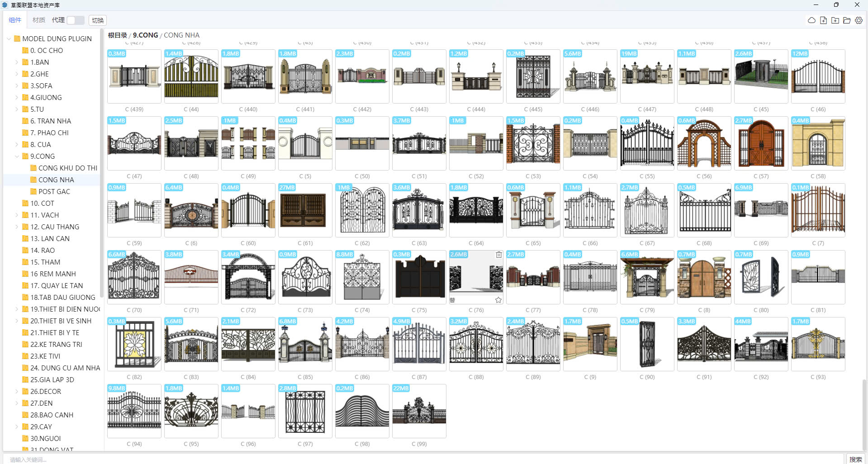Toggle the 代理 proxy switch
This screenshot has height=464, width=868.
(x=76, y=20)
